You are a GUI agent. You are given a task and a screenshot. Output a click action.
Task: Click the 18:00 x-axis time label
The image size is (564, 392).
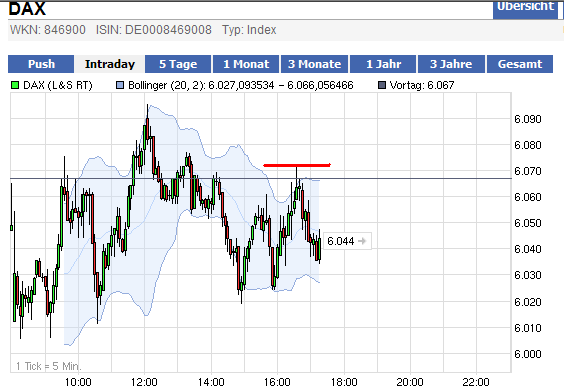click(x=344, y=382)
